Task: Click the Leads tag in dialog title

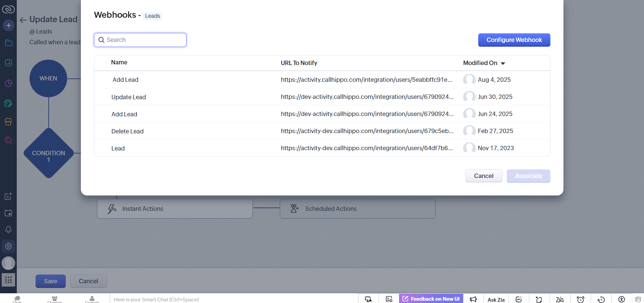Action: [x=153, y=16]
